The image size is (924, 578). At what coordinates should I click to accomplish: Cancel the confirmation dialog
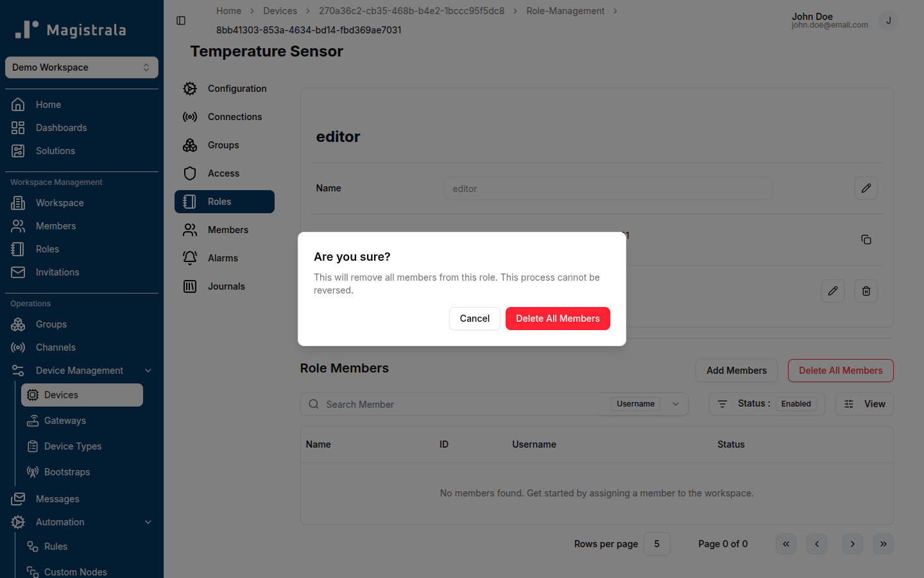point(475,319)
